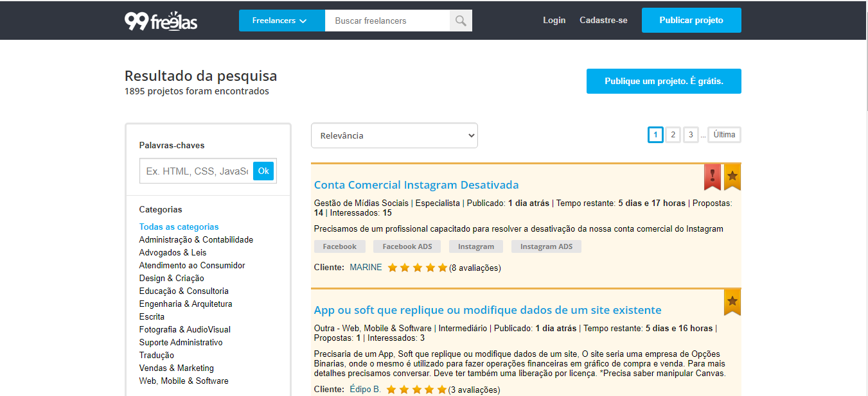Click MARINE client star rating

(418, 268)
